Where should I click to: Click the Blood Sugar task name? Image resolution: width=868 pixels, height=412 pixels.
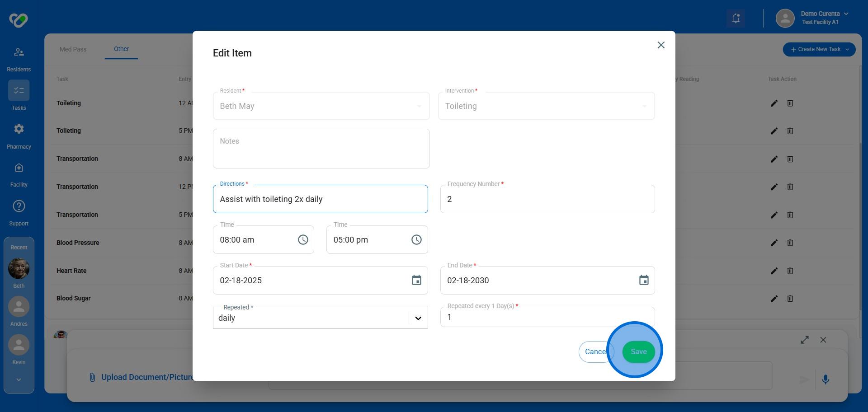click(73, 298)
